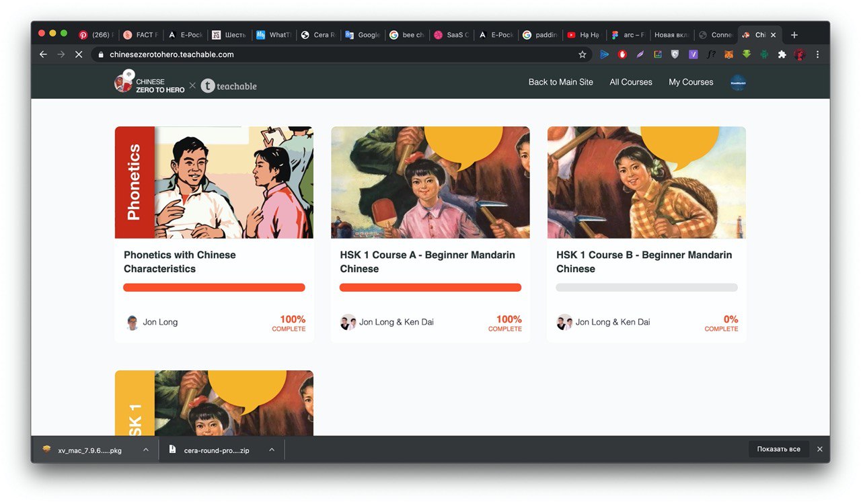Click the browser forward arrow
The image size is (861, 504).
click(x=61, y=54)
